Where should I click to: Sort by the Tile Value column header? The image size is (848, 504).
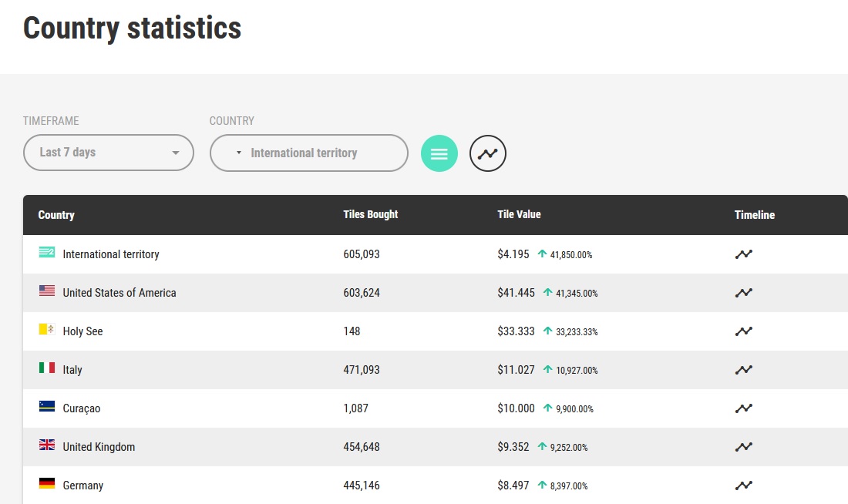519,214
